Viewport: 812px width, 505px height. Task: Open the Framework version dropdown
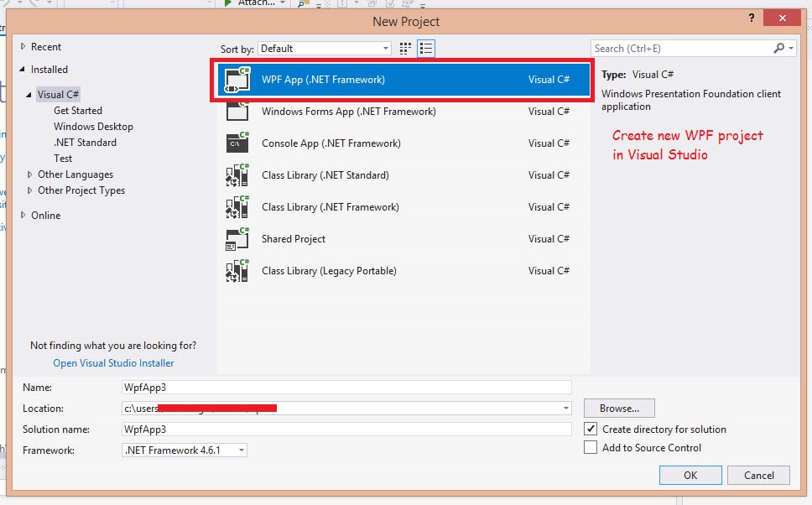185,450
